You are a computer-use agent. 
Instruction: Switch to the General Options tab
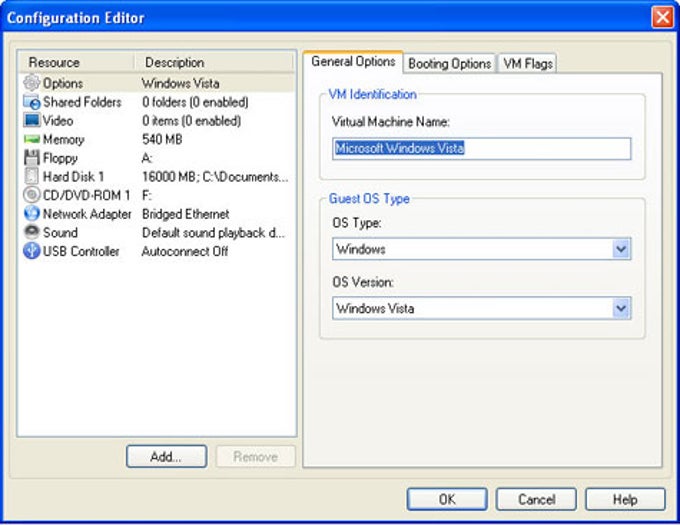click(x=353, y=62)
